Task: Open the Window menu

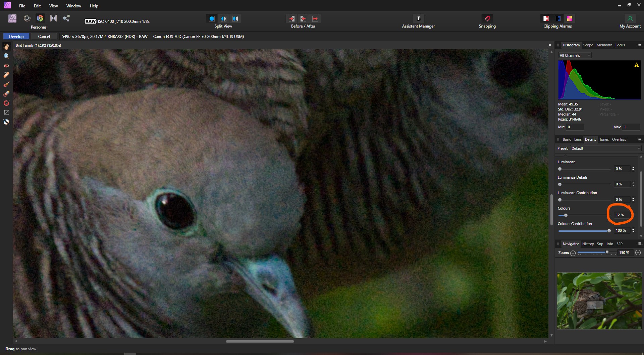Action: pyautogui.click(x=73, y=6)
